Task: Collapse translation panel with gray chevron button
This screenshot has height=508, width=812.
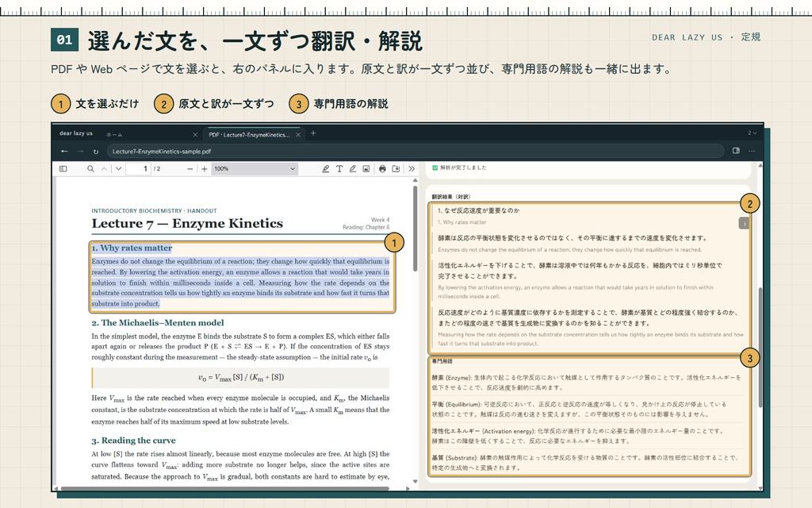Action: [x=744, y=223]
